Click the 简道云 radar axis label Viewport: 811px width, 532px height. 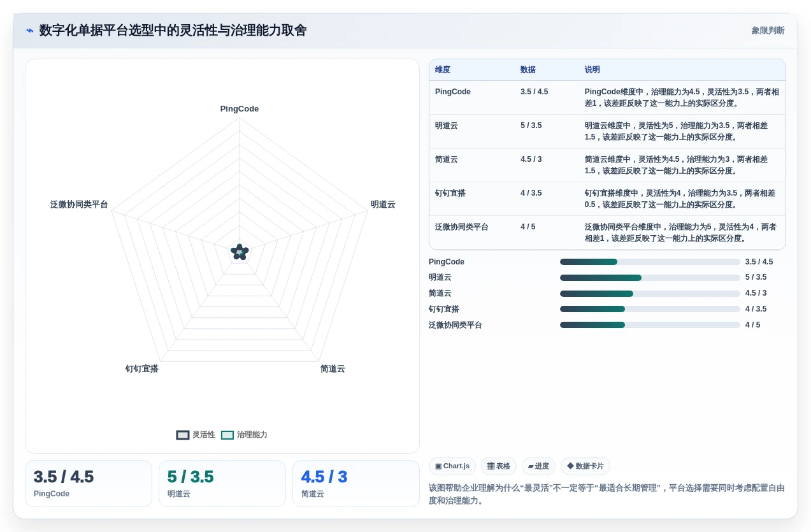coord(333,369)
